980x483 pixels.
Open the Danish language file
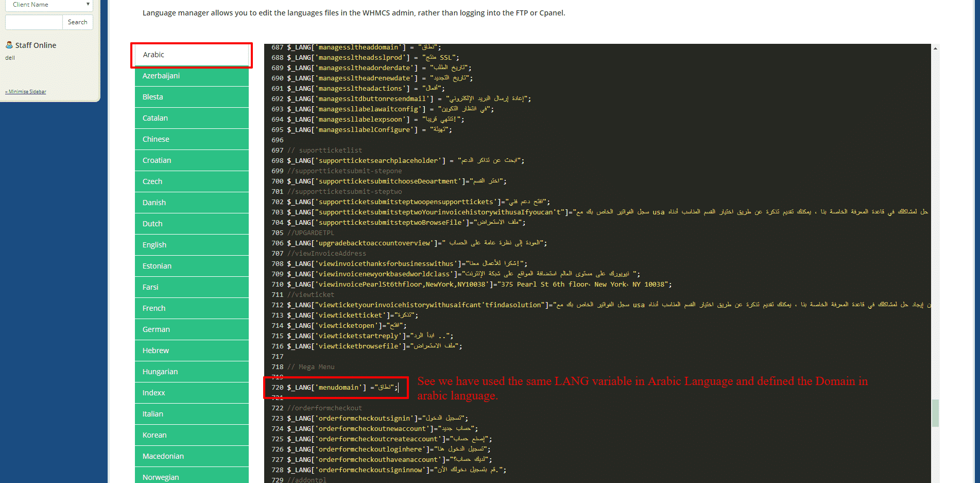tap(192, 203)
